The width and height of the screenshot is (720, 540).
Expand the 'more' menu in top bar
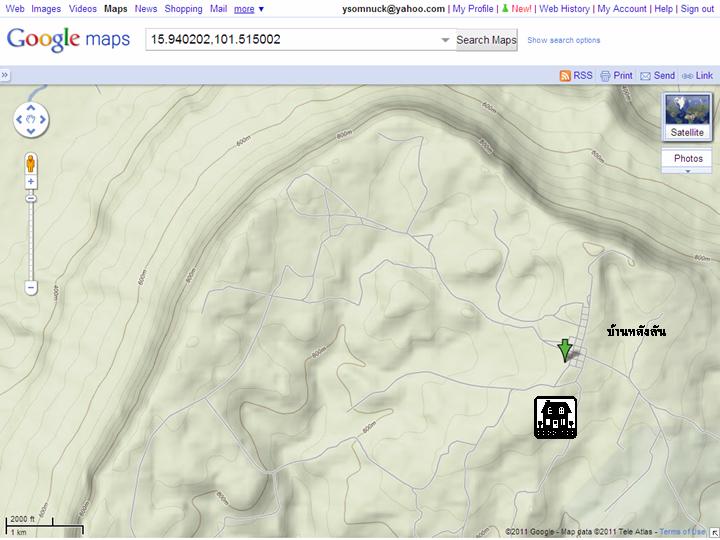click(x=249, y=9)
